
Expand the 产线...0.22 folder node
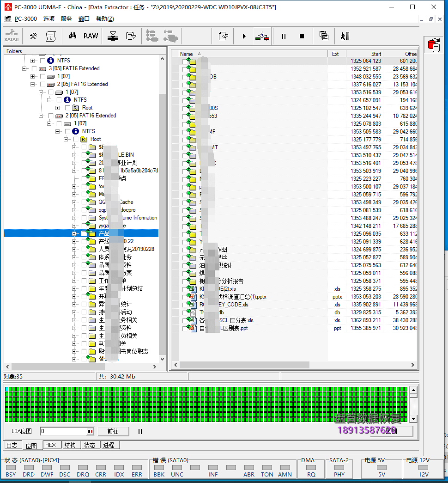[74, 241]
